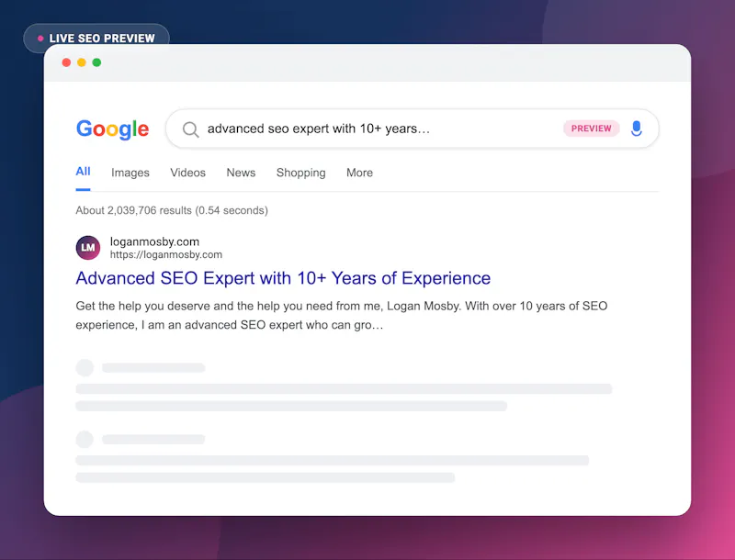The width and height of the screenshot is (735, 560).
Task: Focus the search query input field
Action: click(412, 129)
